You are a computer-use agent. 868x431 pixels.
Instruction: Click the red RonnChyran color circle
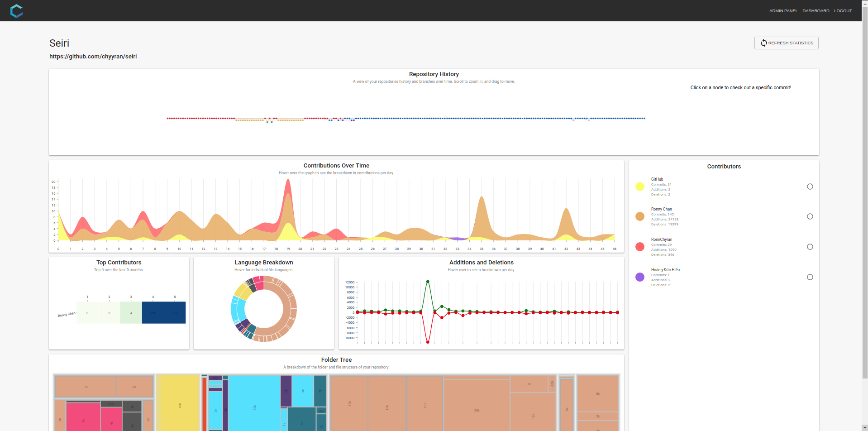coord(639,247)
